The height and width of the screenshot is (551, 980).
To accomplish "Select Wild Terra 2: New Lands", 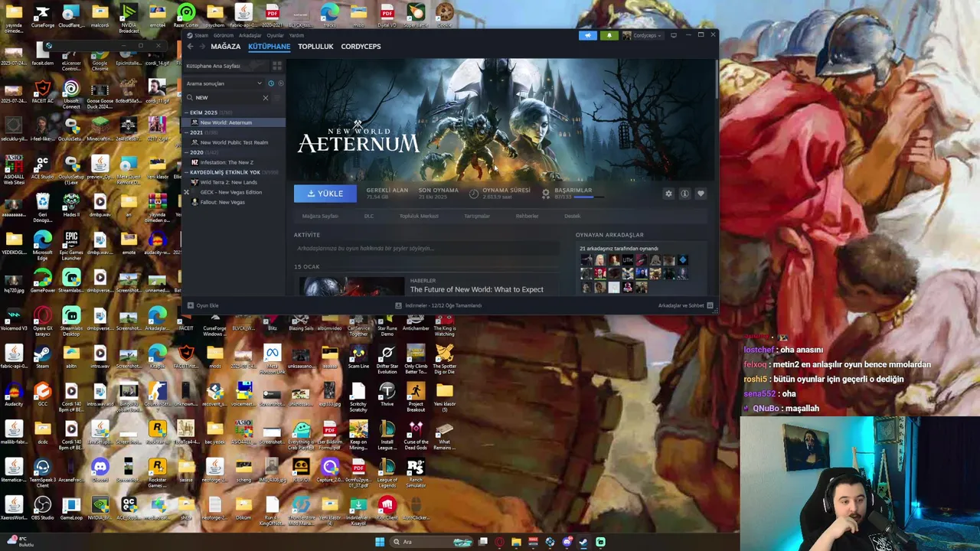I will pos(234,182).
